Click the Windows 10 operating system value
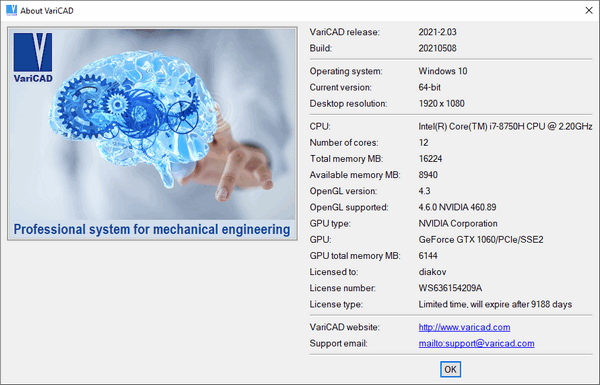The width and height of the screenshot is (600, 385). (x=443, y=71)
